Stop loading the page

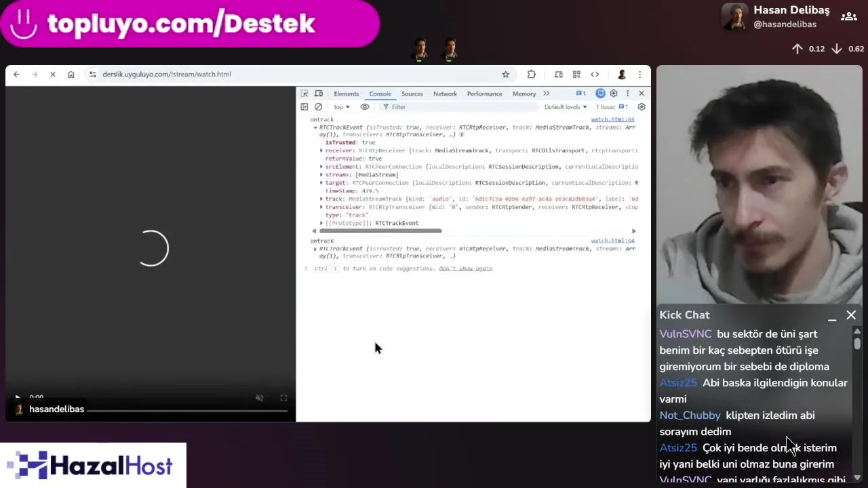tap(52, 75)
